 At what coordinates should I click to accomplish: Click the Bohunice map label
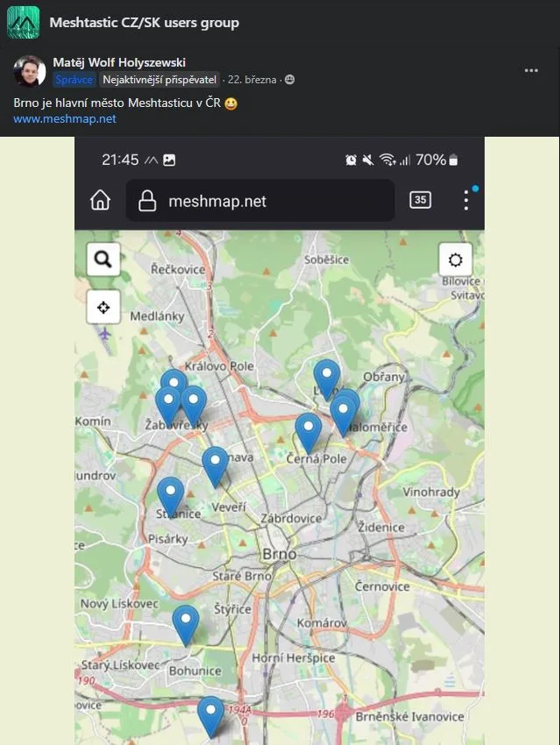point(195,670)
